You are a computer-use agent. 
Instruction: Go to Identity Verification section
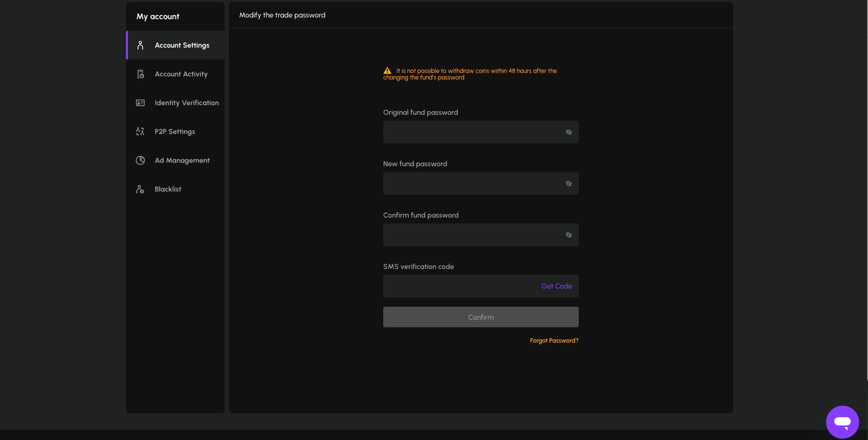tap(175, 103)
